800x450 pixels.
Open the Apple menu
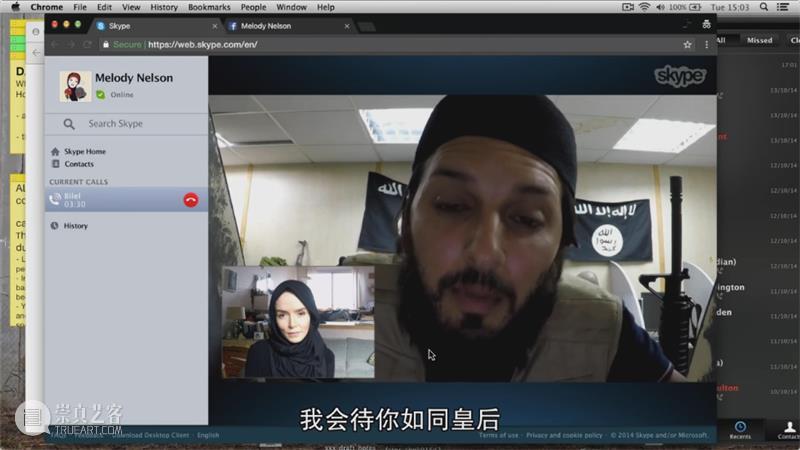(16, 7)
